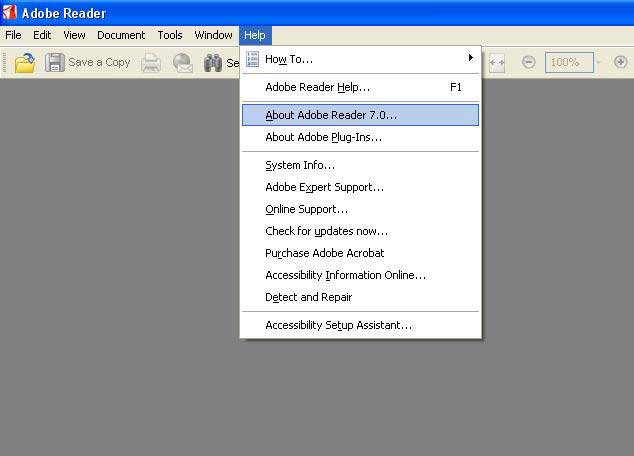634x456 pixels.
Task: Open Accessibility Information Online entry
Action: point(360,275)
